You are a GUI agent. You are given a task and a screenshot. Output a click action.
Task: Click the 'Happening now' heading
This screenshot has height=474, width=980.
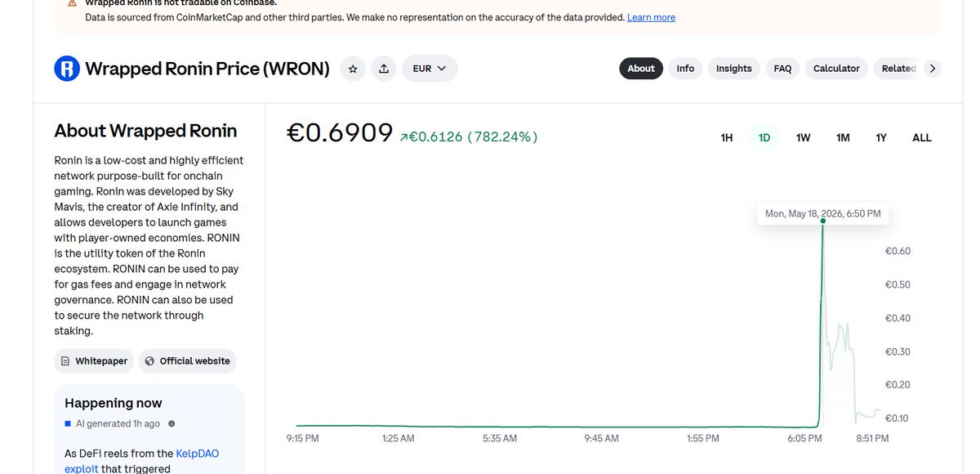pyautogui.click(x=114, y=403)
